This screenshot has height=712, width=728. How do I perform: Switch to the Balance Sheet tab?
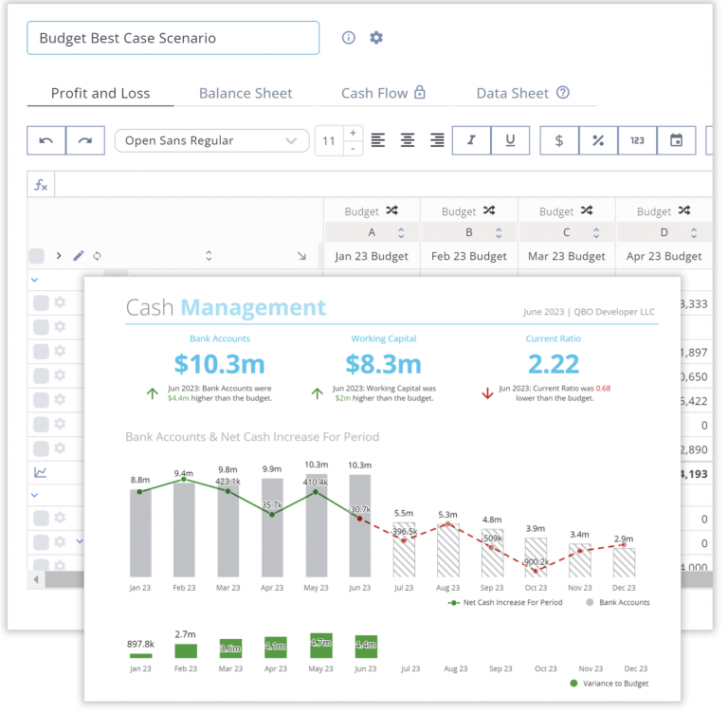(x=246, y=93)
